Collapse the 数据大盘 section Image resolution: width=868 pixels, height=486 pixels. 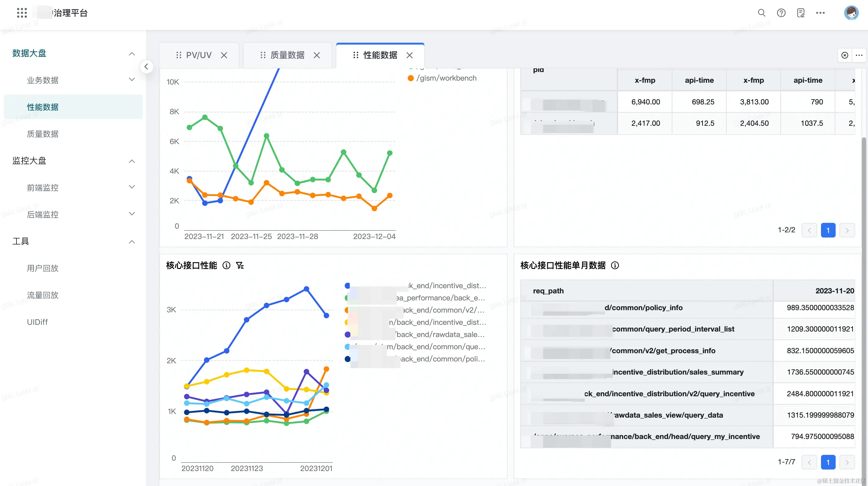click(132, 54)
